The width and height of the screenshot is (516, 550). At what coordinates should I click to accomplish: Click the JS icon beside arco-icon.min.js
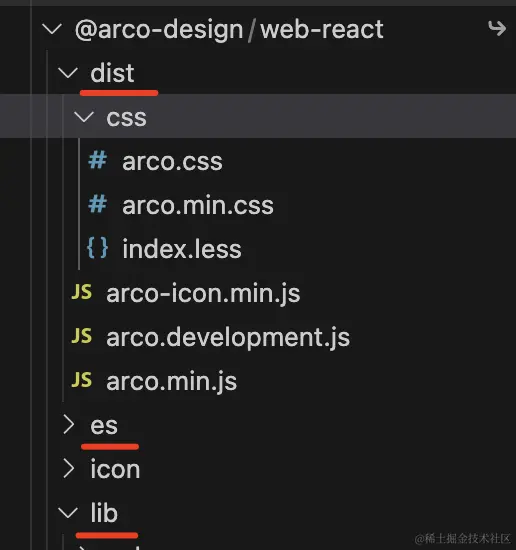click(82, 292)
